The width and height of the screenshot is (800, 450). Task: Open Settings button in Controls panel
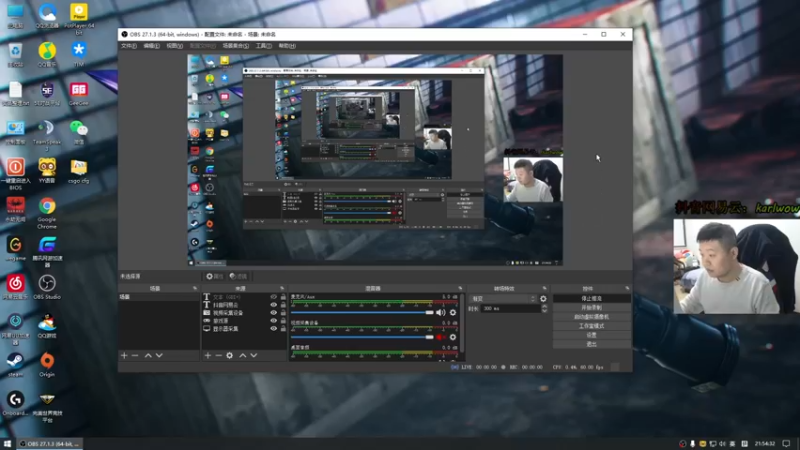pyautogui.click(x=591, y=335)
